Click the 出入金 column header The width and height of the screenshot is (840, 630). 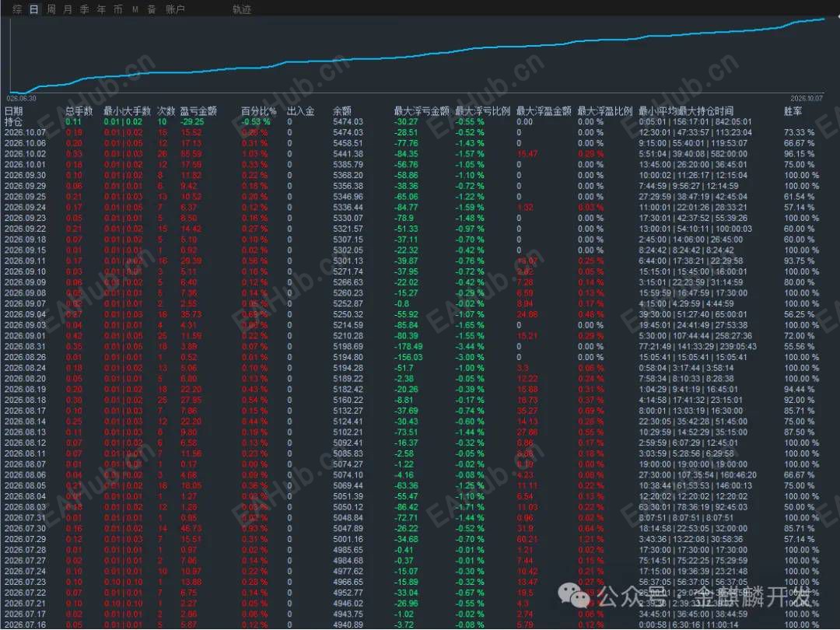[300, 111]
